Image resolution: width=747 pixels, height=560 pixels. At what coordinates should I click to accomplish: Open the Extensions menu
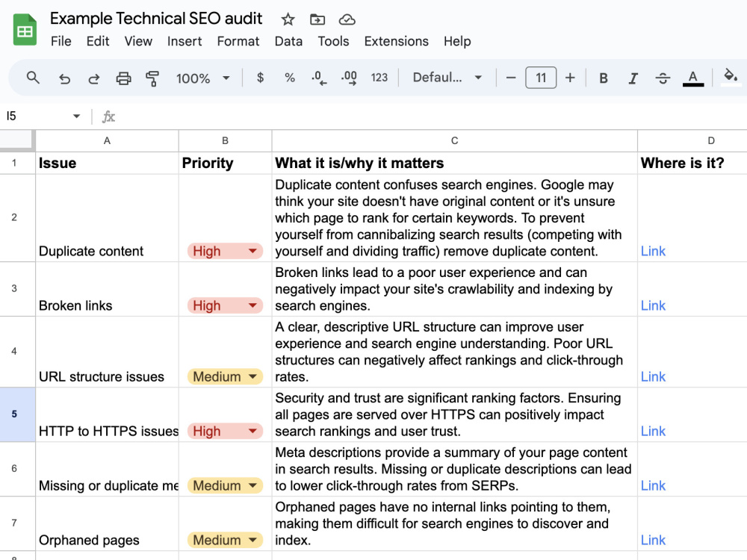pyautogui.click(x=397, y=41)
